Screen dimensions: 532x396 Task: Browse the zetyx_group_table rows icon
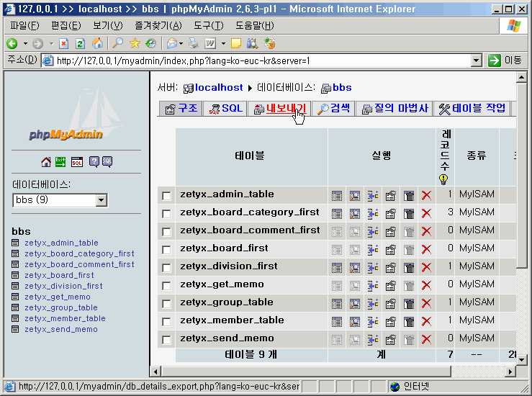[337, 304]
